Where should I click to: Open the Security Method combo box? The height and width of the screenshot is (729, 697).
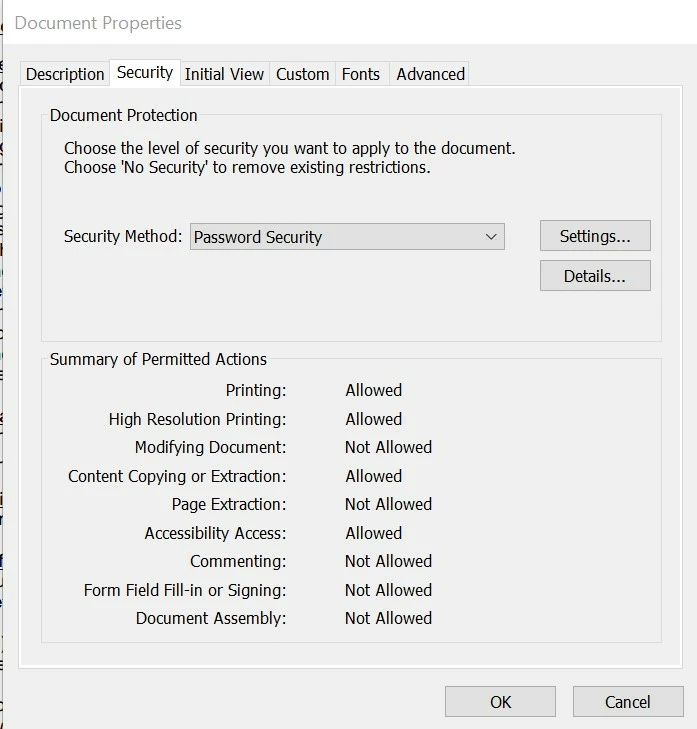point(347,237)
